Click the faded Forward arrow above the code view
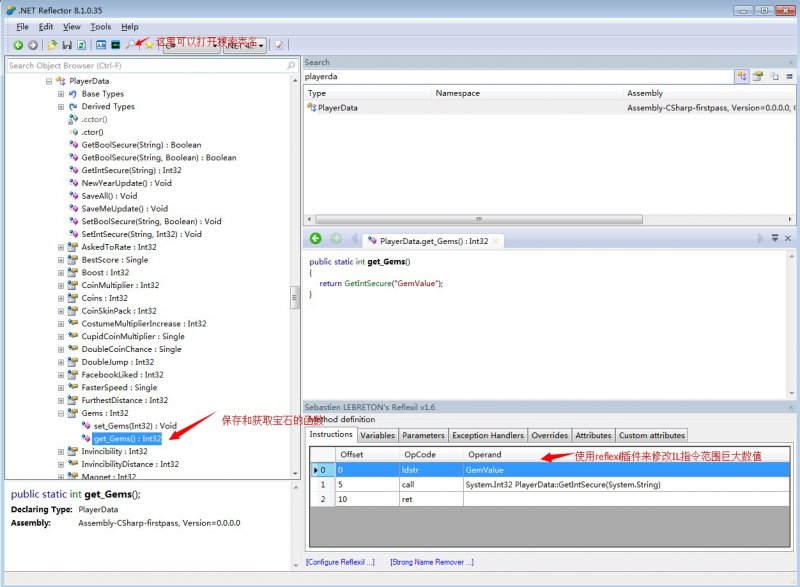The image size is (800, 587). [x=336, y=239]
